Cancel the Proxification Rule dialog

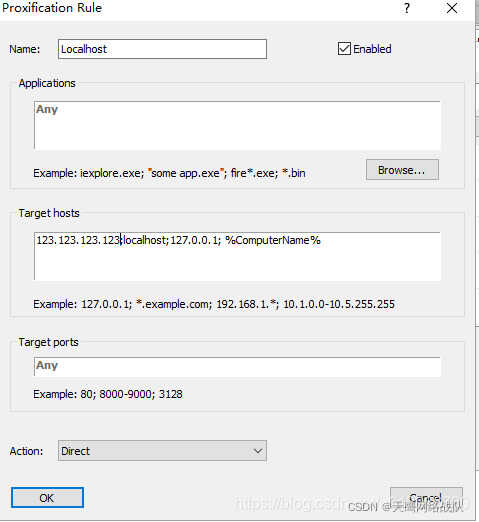(426, 498)
